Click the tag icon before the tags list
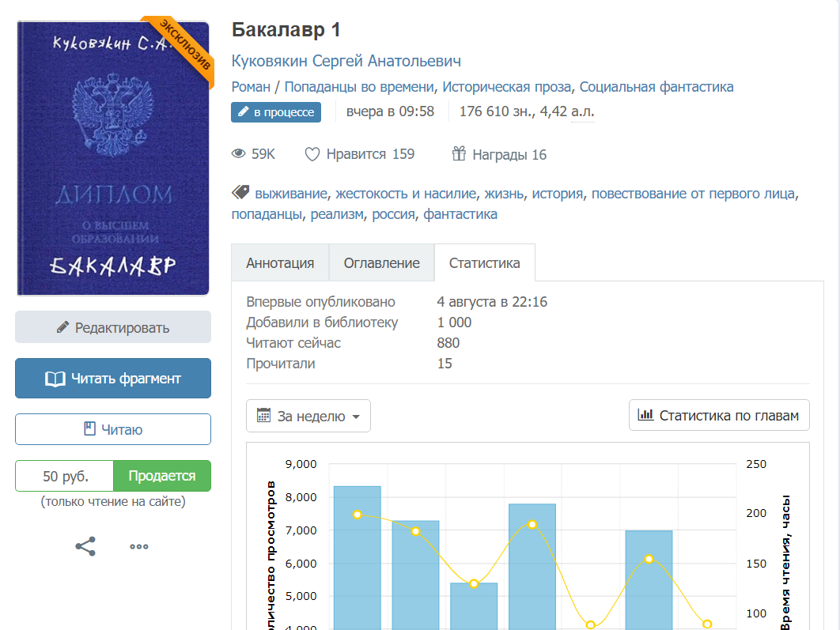This screenshot has width=840, height=630. pos(240,193)
